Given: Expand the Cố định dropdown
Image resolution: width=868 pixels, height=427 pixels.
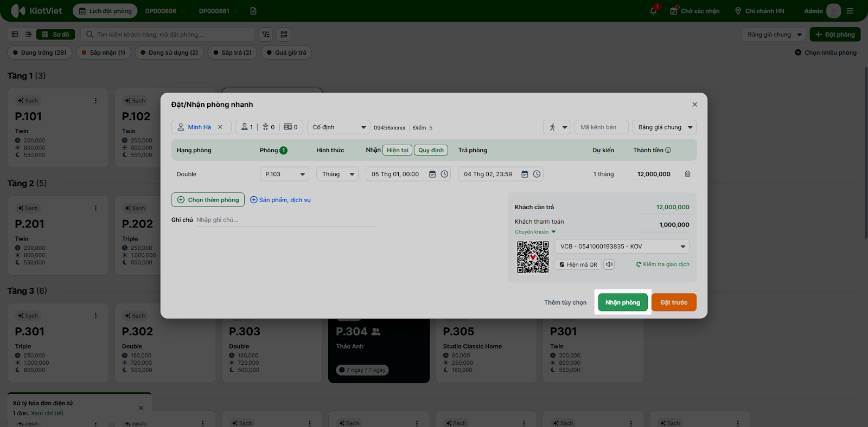Looking at the screenshot, I should click(339, 127).
